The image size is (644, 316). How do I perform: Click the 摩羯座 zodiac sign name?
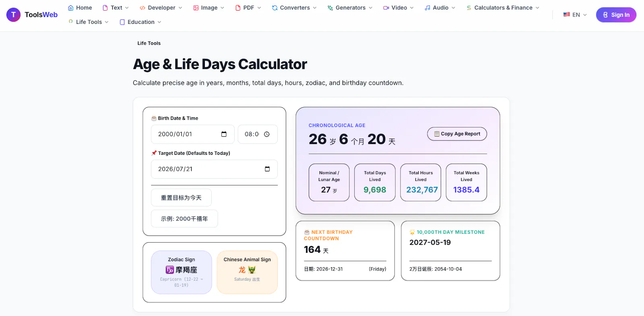tap(186, 270)
